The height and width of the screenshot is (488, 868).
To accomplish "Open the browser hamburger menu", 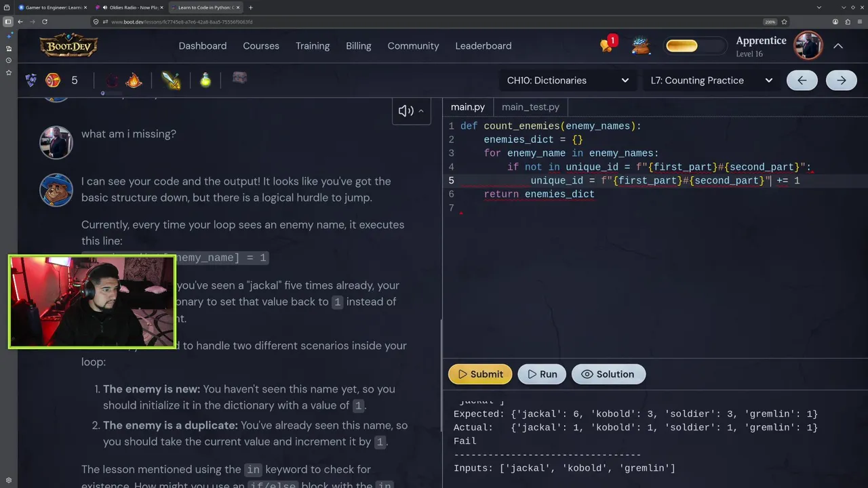I will point(859,22).
